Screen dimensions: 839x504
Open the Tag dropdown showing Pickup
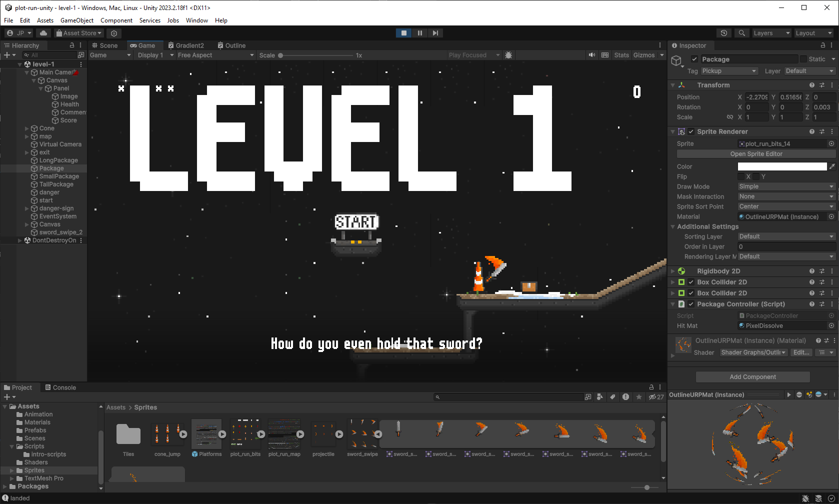point(729,71)
